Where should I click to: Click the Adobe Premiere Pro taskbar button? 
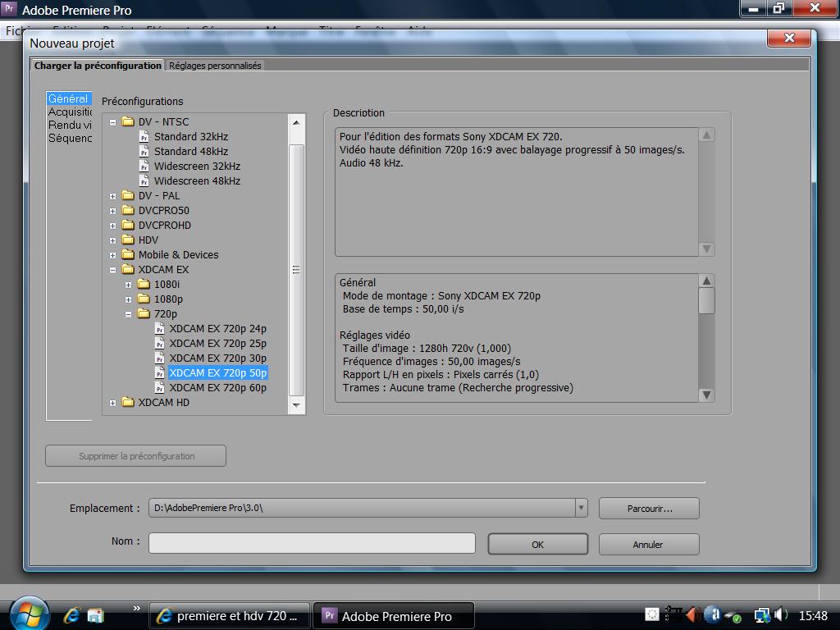(x=394, y=616)
